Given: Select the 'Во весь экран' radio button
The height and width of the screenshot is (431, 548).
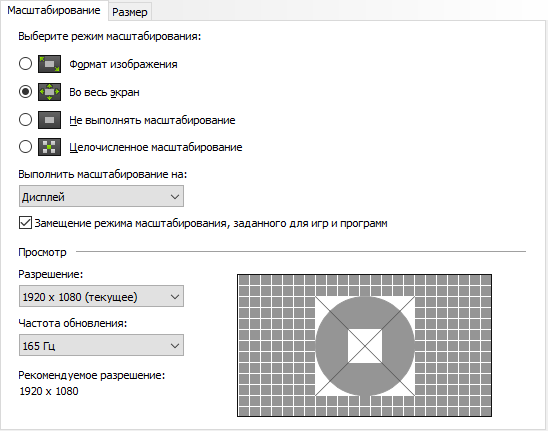Looking at the screenshot, I should click(x=25, y=92).
